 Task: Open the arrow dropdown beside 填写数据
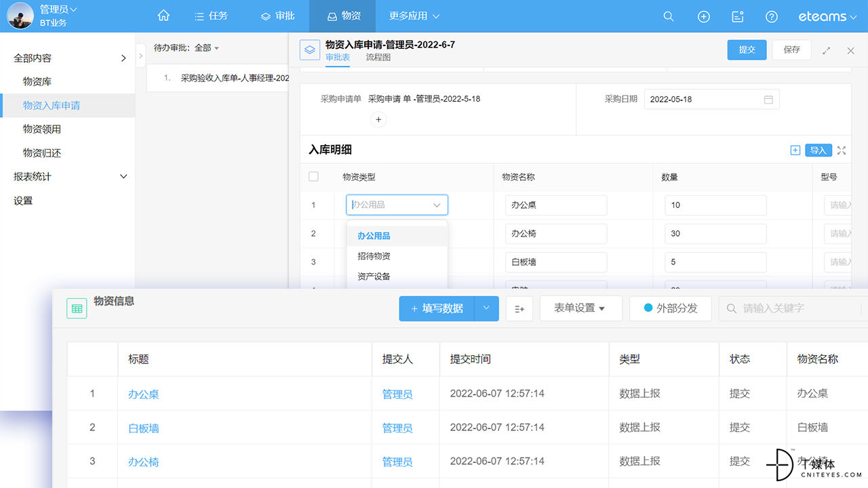[x=486, y=308]
